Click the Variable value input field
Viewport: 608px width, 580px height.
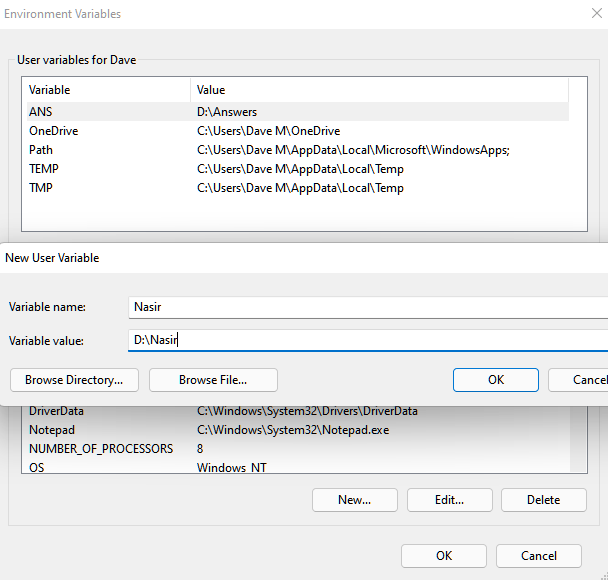[368, 340]
